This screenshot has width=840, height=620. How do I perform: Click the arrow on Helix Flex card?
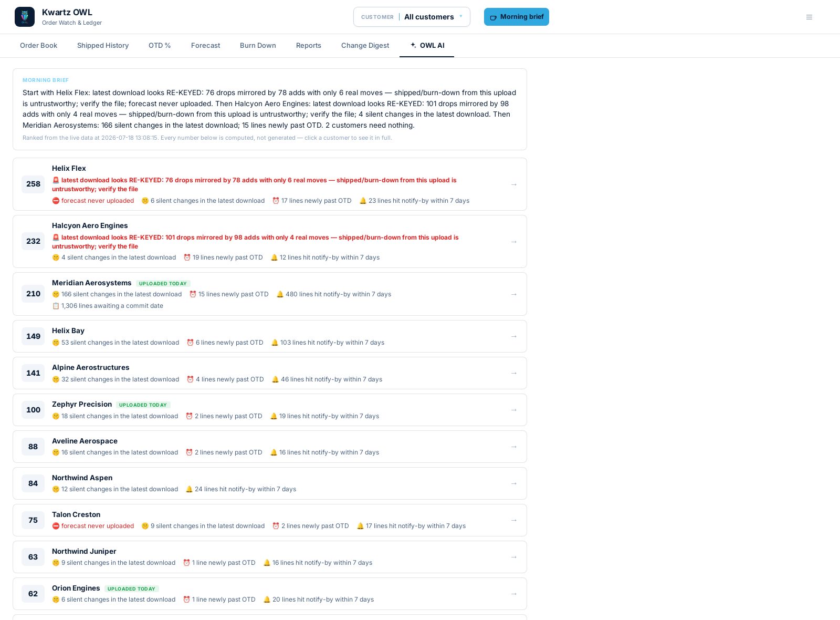pyautogui.click(x=514, y=184)
